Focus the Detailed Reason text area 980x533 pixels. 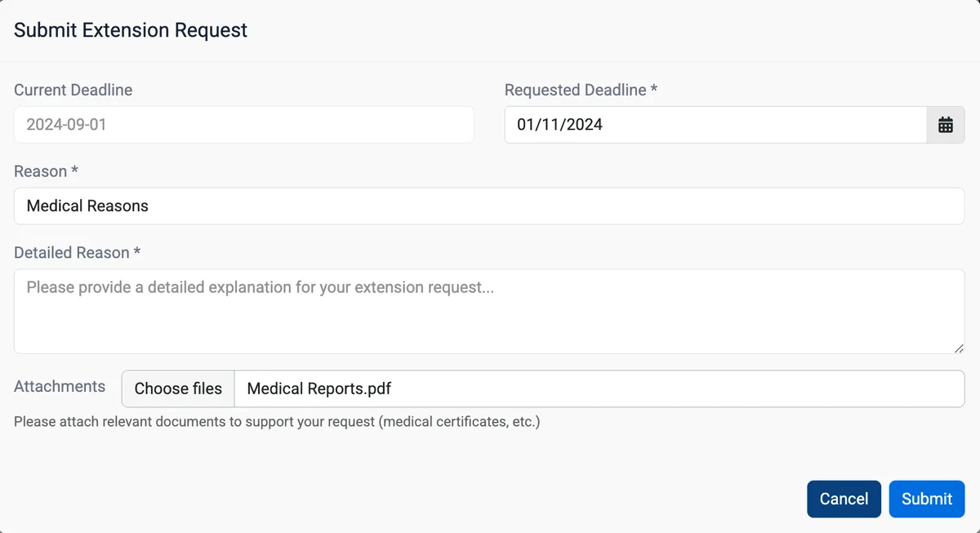tap(490, 310)
